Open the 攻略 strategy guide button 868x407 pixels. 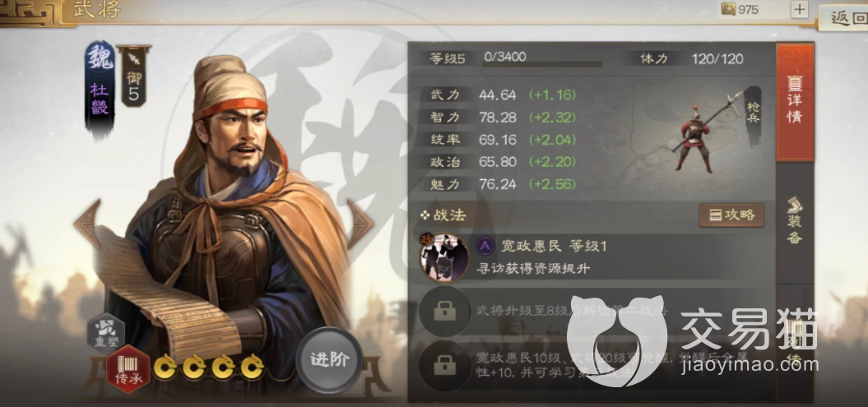pyautogui.click(x=731, y=215)
